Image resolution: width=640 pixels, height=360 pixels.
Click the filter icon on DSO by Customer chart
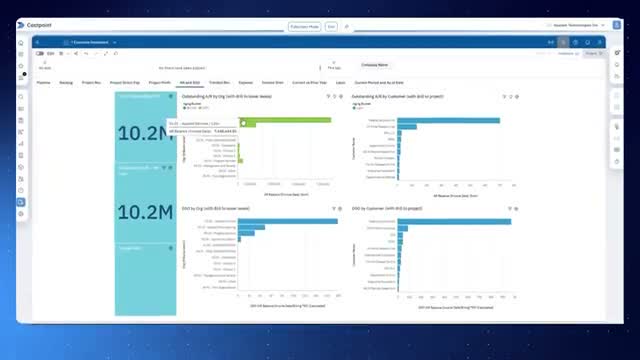(510, 209)
